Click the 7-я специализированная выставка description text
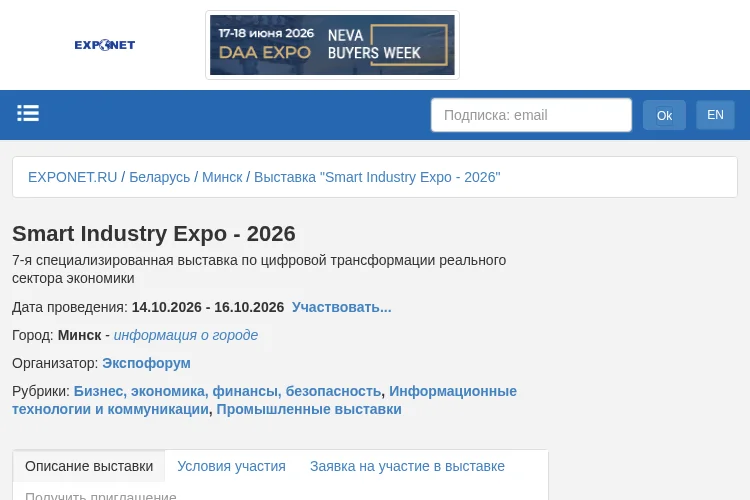The width and height of the screenshot is (750, 500). [259, 269]
